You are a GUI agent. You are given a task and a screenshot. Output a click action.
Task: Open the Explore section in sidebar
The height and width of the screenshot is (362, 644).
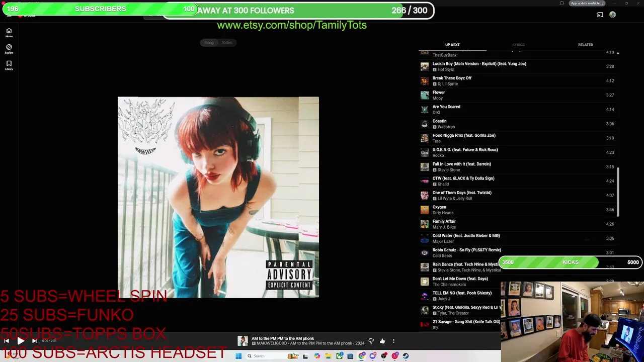coord(9,49)
